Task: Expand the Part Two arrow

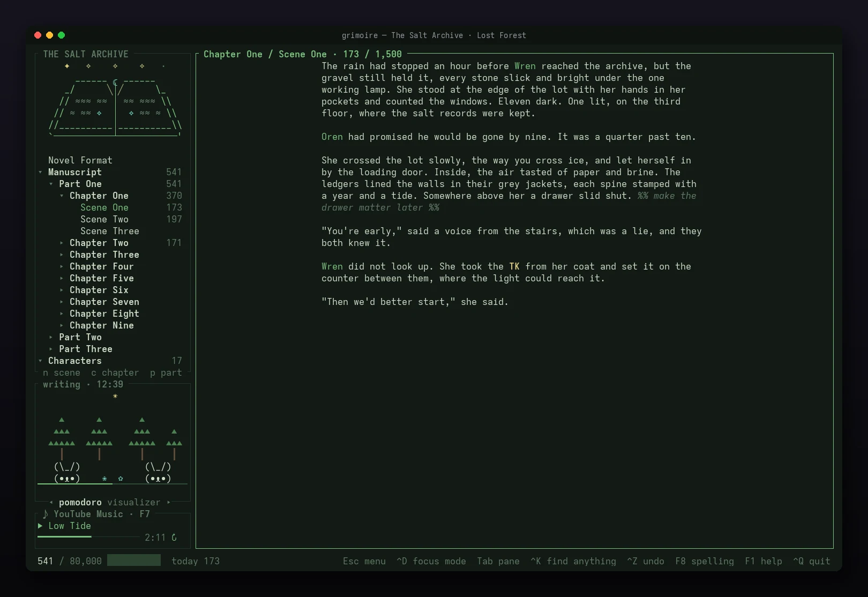Action: [51, 337]
